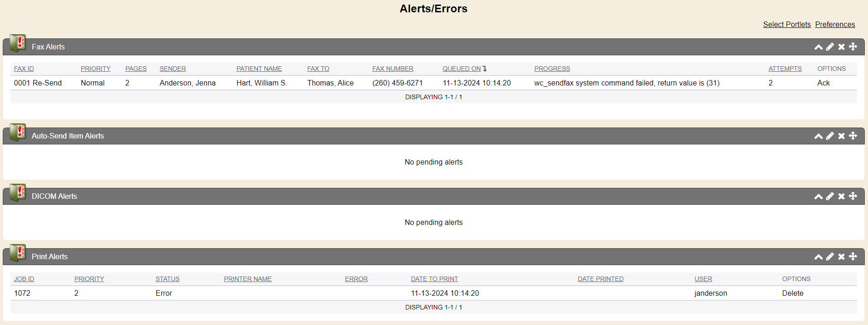Click the Fax Alerts alert icon

click(18, 43)
